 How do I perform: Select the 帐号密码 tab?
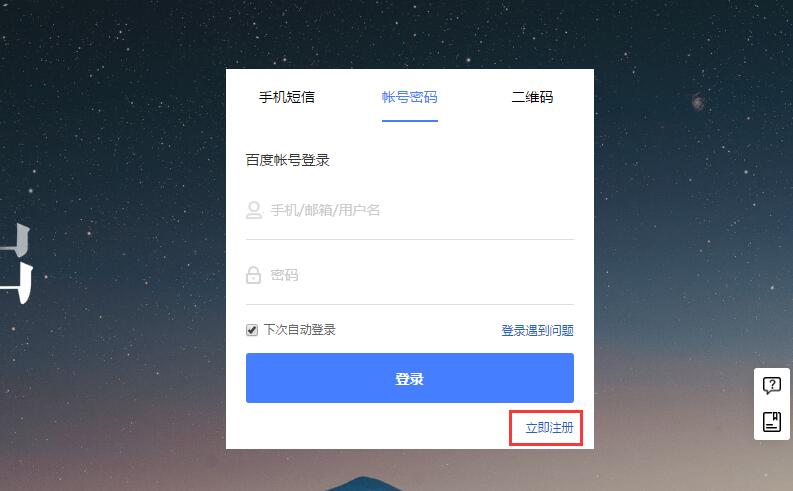[x=410, y=97]
